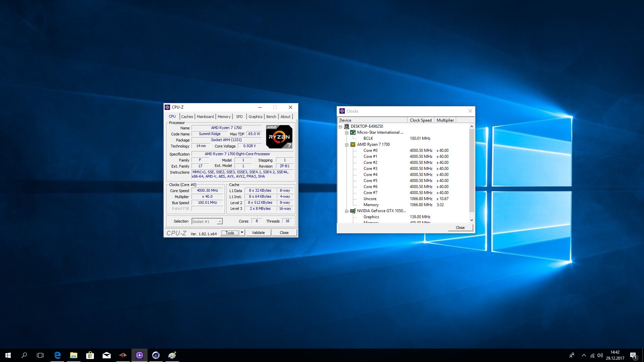The image size is (644, 362).
Task: Open the Mail app taskbar icon
Action: click(107, 355)
